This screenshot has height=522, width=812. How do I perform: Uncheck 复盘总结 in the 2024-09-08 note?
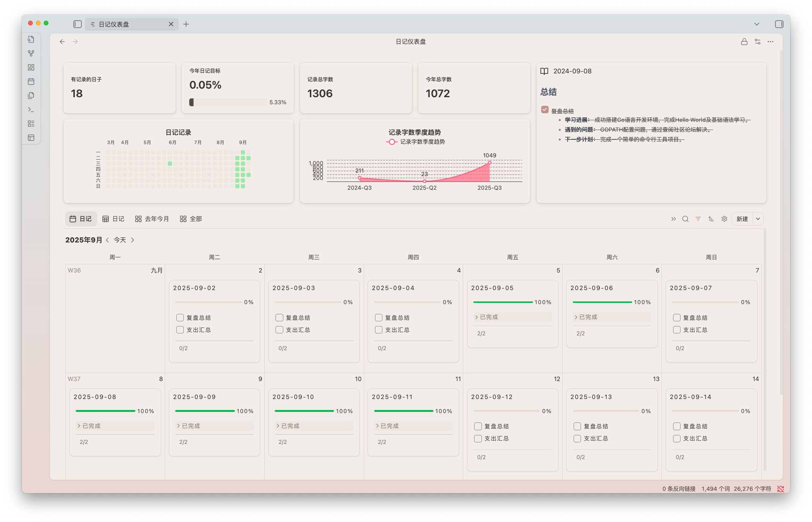tap(545, 110)
